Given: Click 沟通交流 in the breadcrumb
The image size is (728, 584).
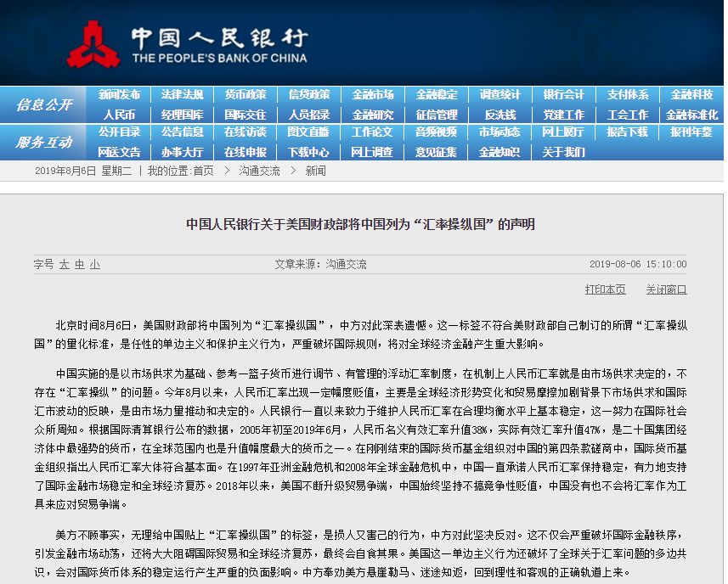Looking at the screenshot, I should (260, 171).
